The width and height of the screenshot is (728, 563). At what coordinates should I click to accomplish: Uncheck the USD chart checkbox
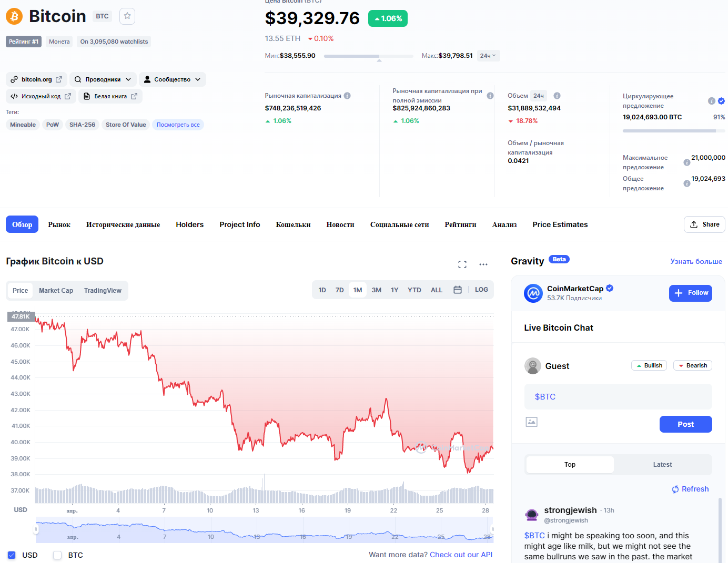(x=12, y=555)
